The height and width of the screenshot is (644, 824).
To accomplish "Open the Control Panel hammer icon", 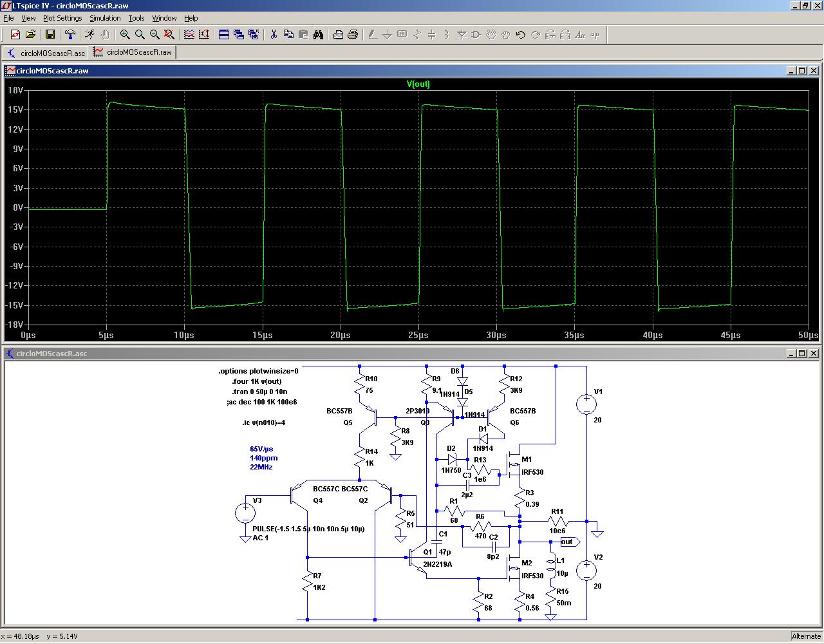I will pyautogui.click(x=70, y=35).
